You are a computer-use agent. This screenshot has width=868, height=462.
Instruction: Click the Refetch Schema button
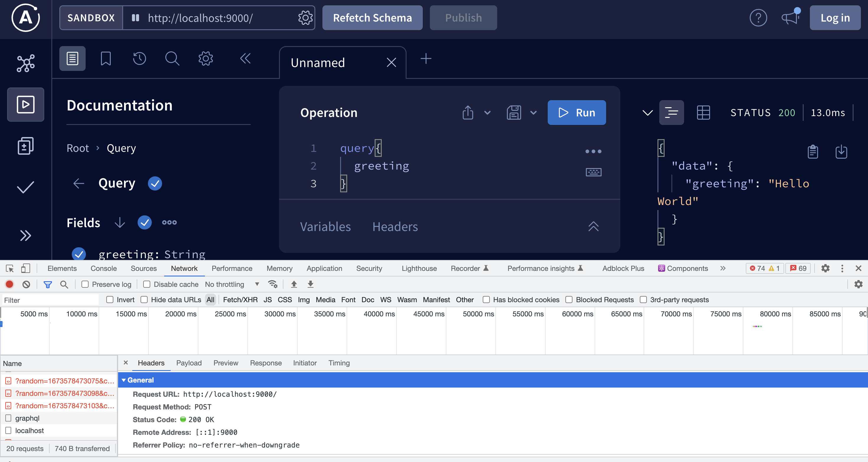[372, 18]
